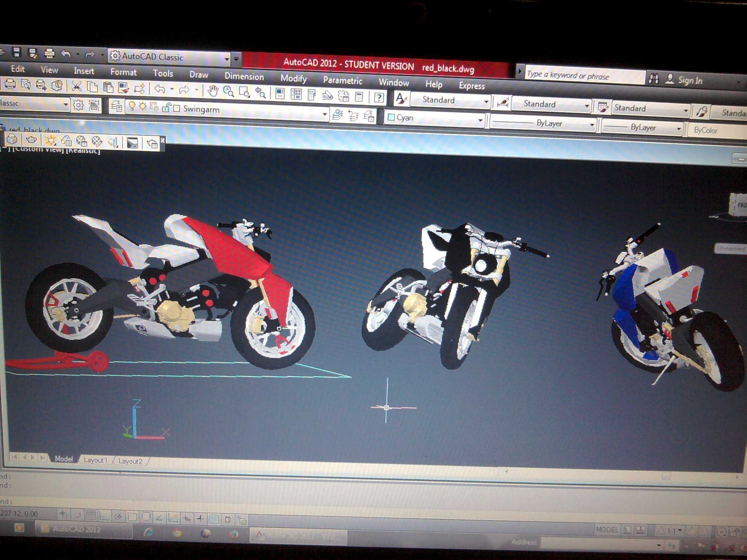Click the Copy clip icon
The image size is (747, 560).
92,87
